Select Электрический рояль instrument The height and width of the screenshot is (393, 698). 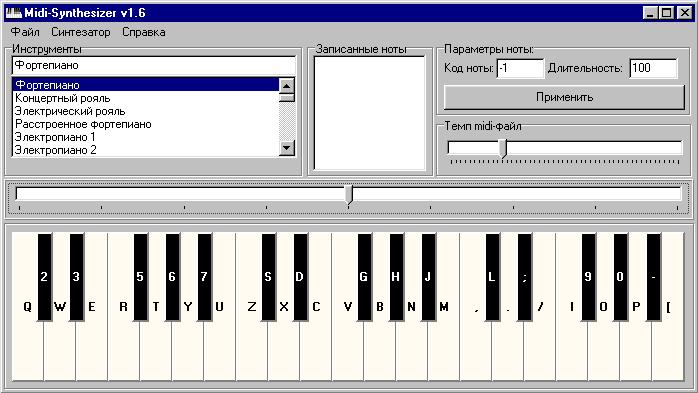coord(146,111)
